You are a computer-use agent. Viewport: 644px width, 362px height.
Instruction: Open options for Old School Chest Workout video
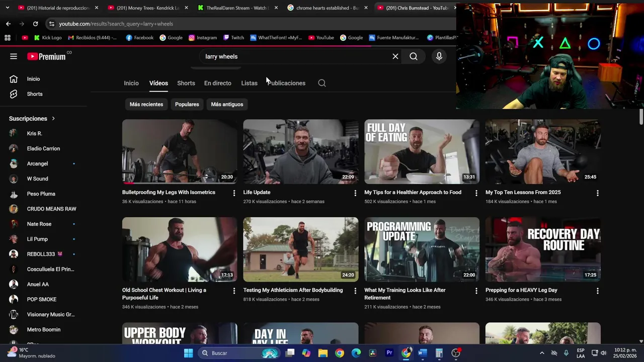pyautogui.click(x=234, y=291)
